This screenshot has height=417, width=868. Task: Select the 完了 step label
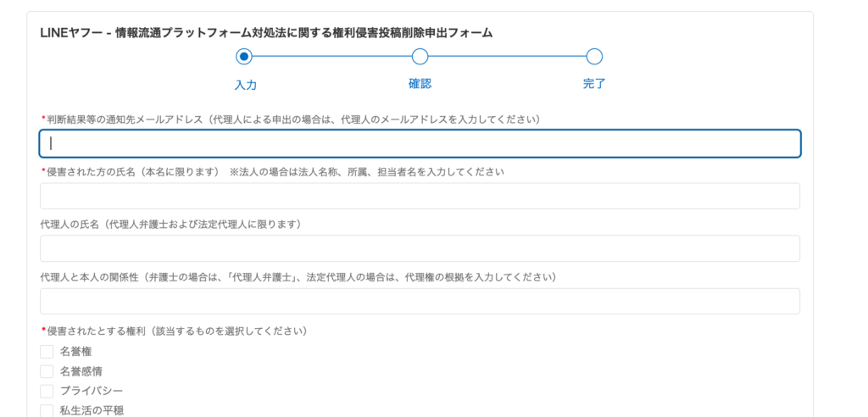[x=594, y=84]
